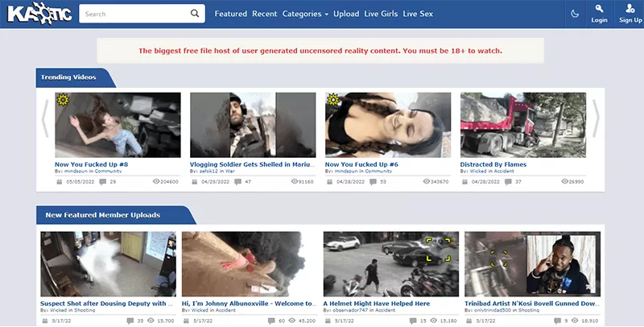Expand the Categories dropdown menu
Image resolution: width=644 pixels, height=327 pixels.
(x=305, y=14)
